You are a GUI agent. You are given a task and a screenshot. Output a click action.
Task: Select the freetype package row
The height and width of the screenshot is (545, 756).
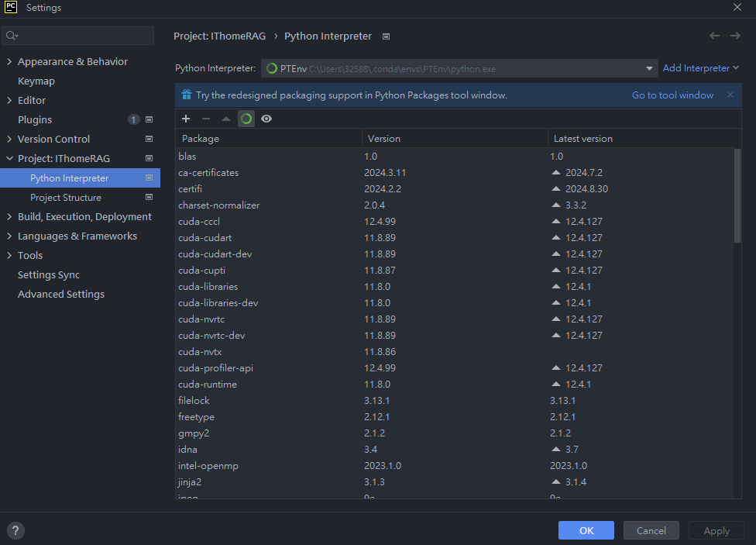click(x=454, y=417)
